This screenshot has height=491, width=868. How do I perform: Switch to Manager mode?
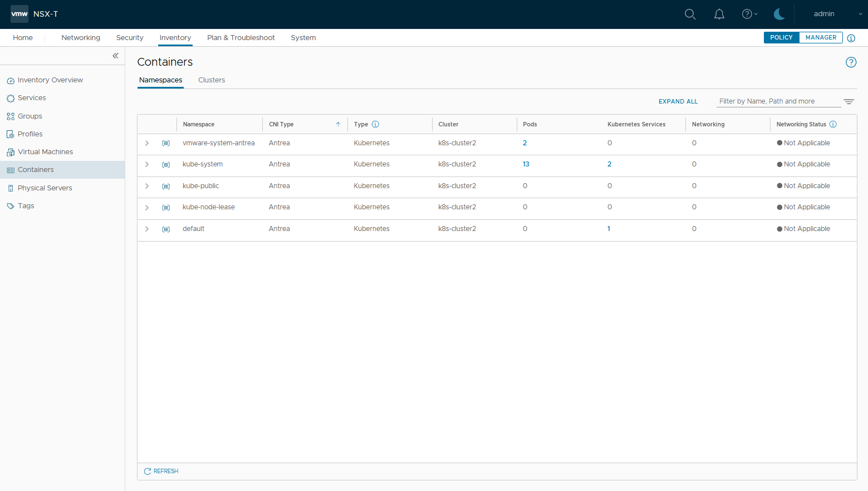click(821, 37)
